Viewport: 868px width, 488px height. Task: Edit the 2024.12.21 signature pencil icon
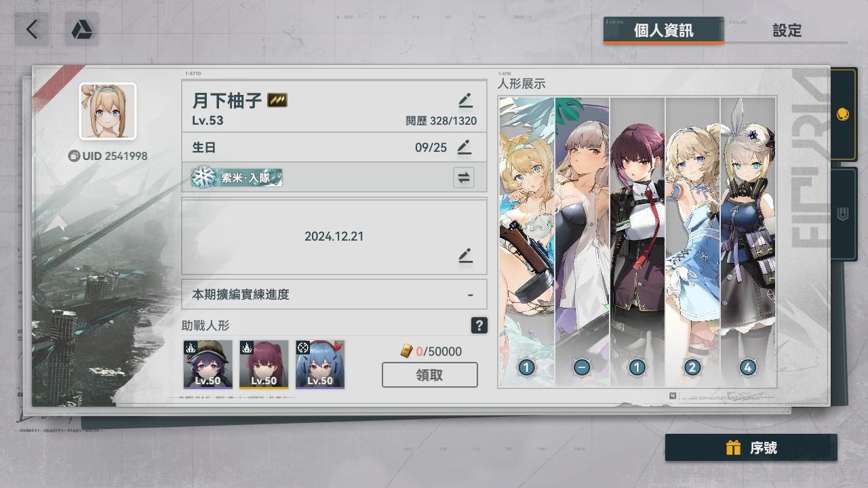[x=465, y=256]
